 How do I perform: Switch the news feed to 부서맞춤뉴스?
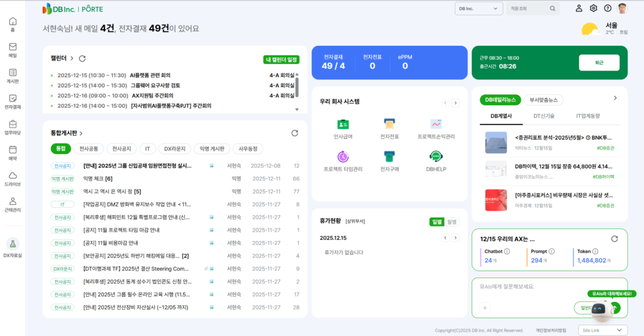(x=543, y=99)
